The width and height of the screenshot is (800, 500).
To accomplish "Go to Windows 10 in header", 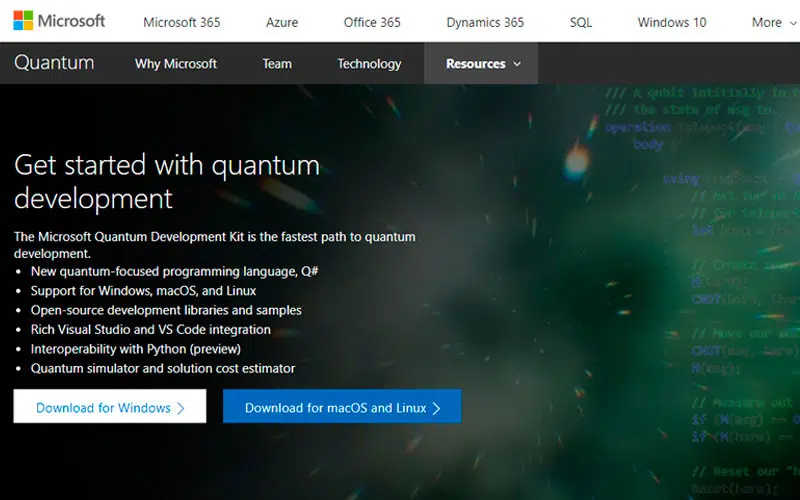I will click(x=672, y=22).
